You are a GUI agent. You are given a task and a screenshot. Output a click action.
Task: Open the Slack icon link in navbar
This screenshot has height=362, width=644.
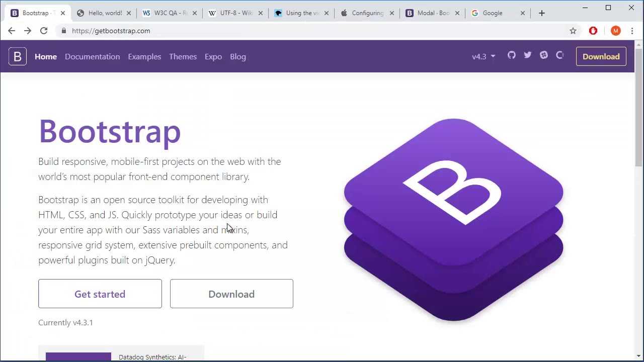[544, 55]
